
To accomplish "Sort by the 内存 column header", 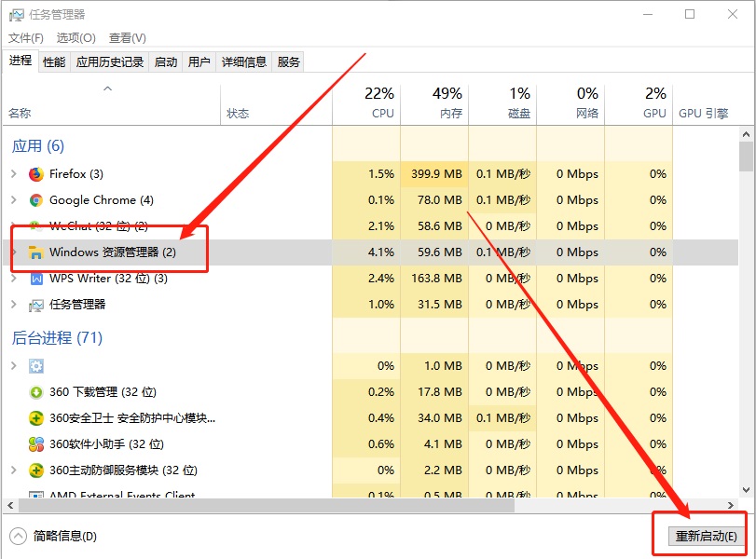I will pyautogui.click(x=434, y=104).
